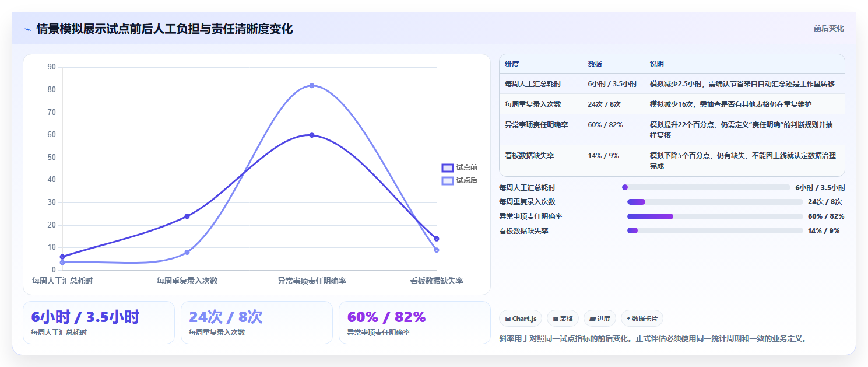Click the description starting 模拟减少16次
868x367 pixels.
tap(730, 104)
